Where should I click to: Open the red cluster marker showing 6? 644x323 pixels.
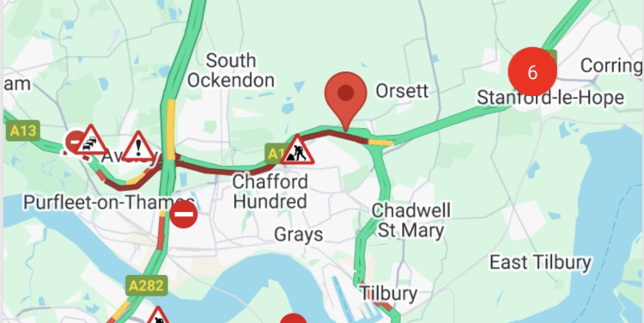532,72
